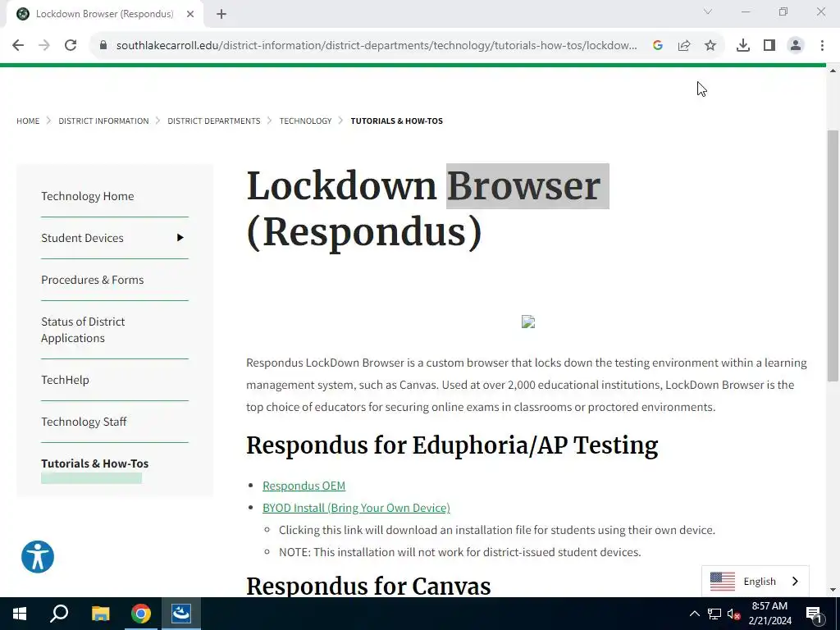Toggle the browser side panel icon
This screenshot has height=630, width=840.
[x=769, y=45]
